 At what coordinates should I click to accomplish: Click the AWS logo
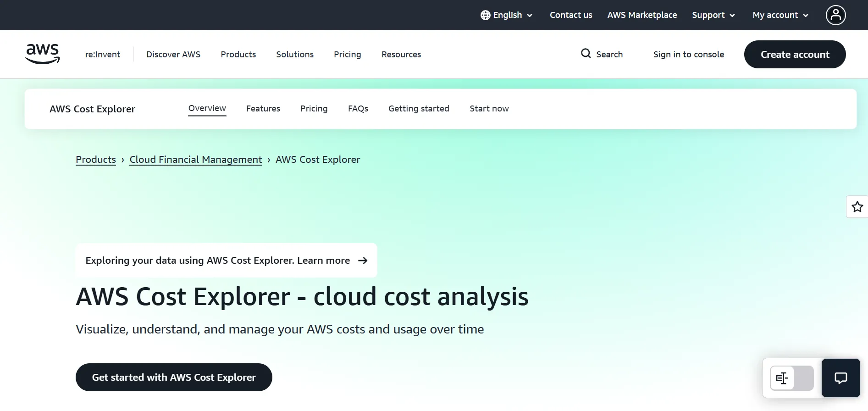[43, 54]
